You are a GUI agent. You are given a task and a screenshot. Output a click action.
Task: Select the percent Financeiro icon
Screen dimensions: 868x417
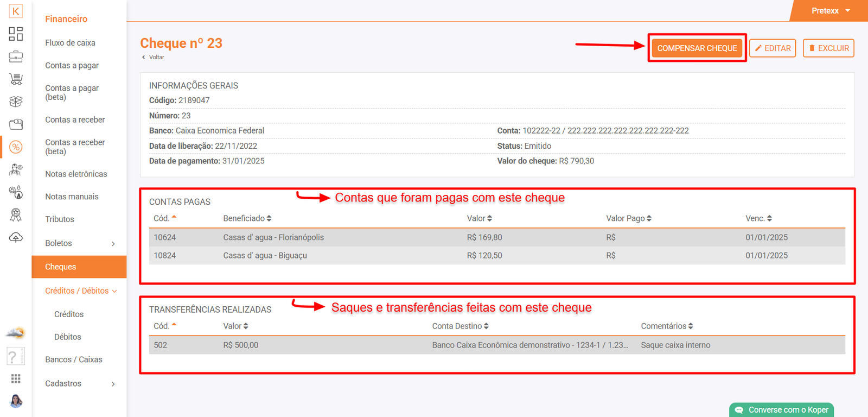point(16,147)
